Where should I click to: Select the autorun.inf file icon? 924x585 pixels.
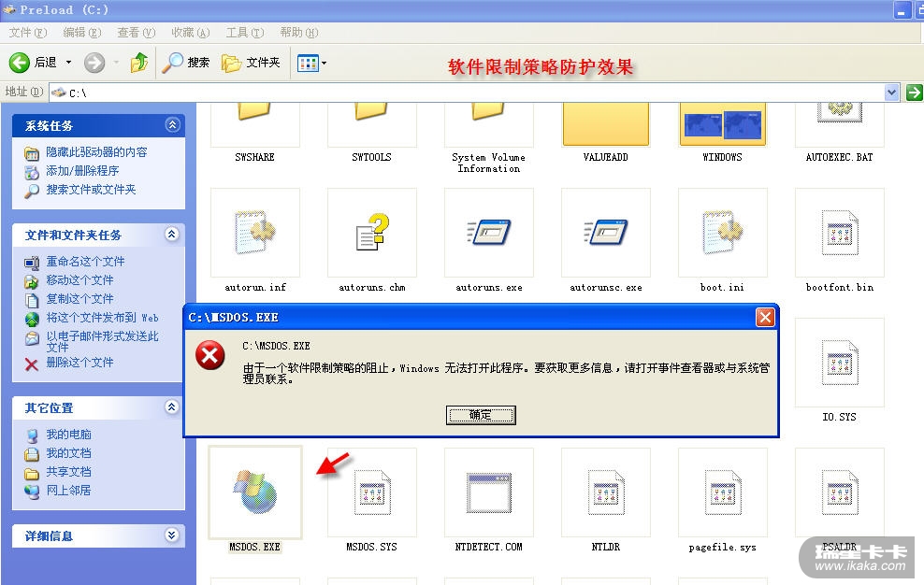(x=254, y=233)
